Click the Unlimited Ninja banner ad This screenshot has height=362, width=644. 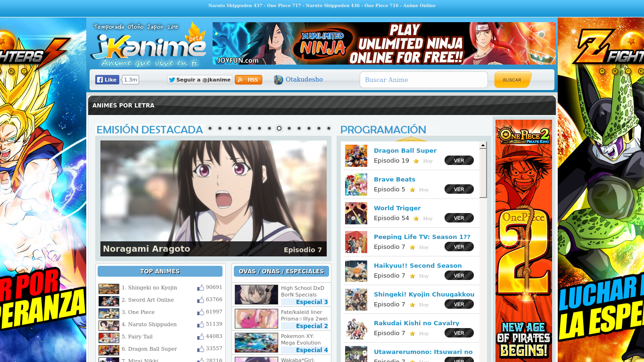384,43
